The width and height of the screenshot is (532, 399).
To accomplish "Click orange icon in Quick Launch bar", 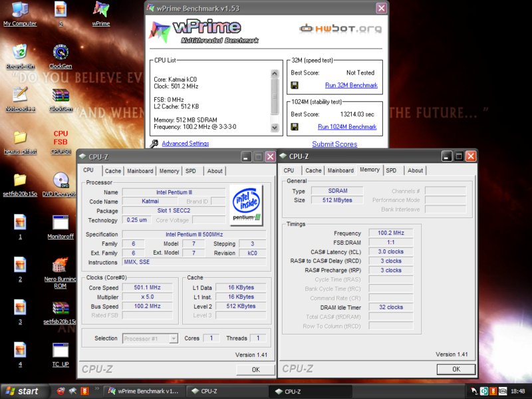I will pos(85,391).
